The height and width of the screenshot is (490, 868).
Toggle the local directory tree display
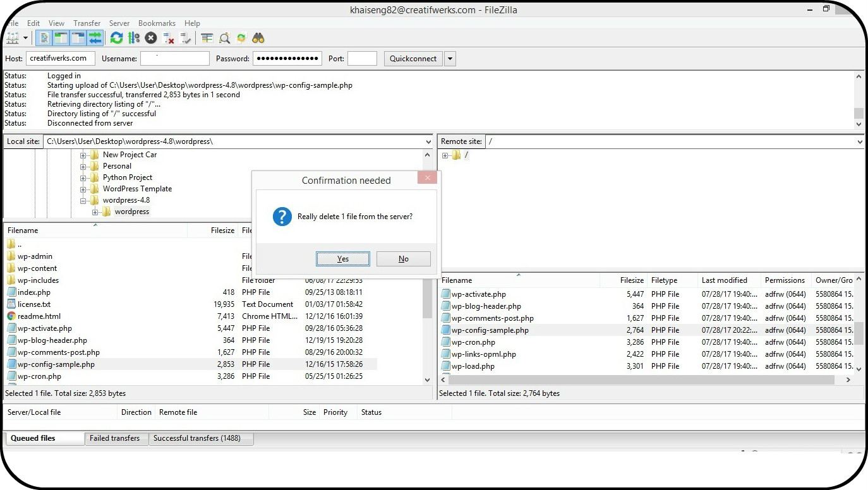coord(61,38)
